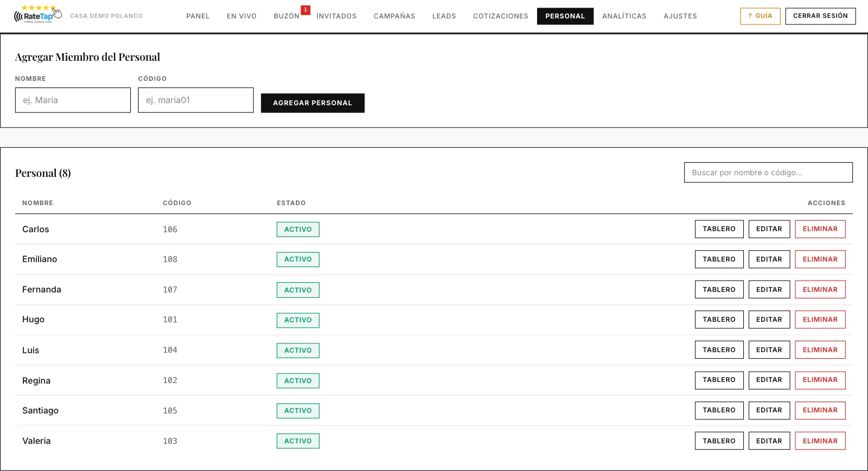Go to the Panel tab
The width and height of the screenshot is (868, 471).
tap(198, 16)
